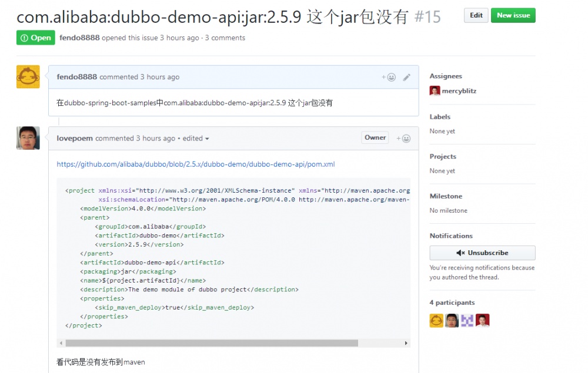Open fendo8888 author link in comment header
Image resolution: width=588 pixels, height=373 pixels.
[x=77, y=77]
